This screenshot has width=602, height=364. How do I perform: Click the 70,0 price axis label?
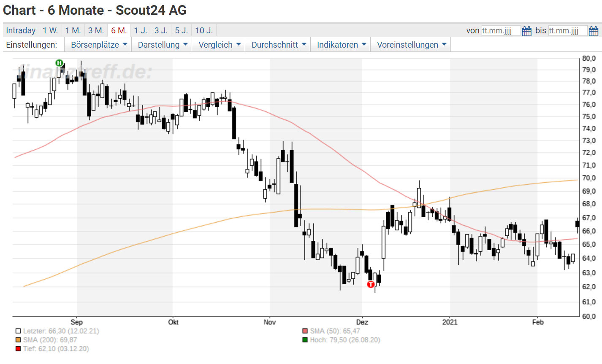589,178
